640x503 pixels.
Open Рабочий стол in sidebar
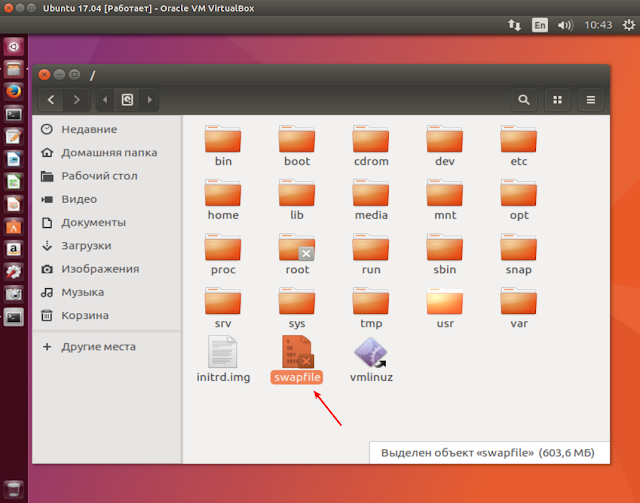point(107,176)
